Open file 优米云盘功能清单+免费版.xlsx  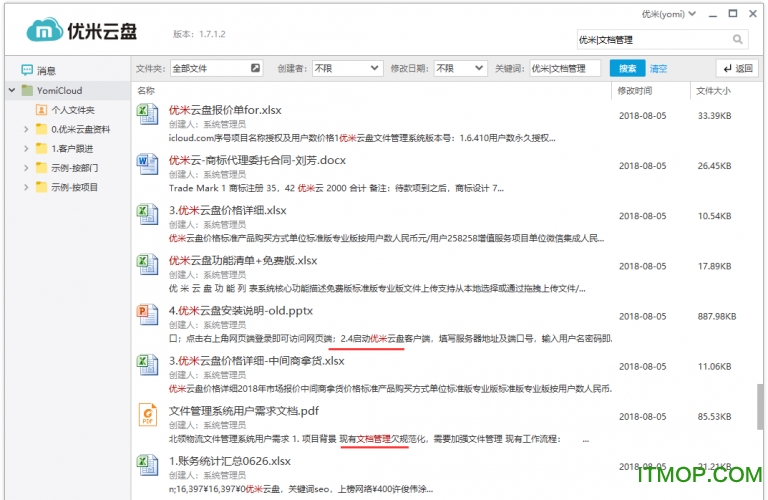coord(243,261)
